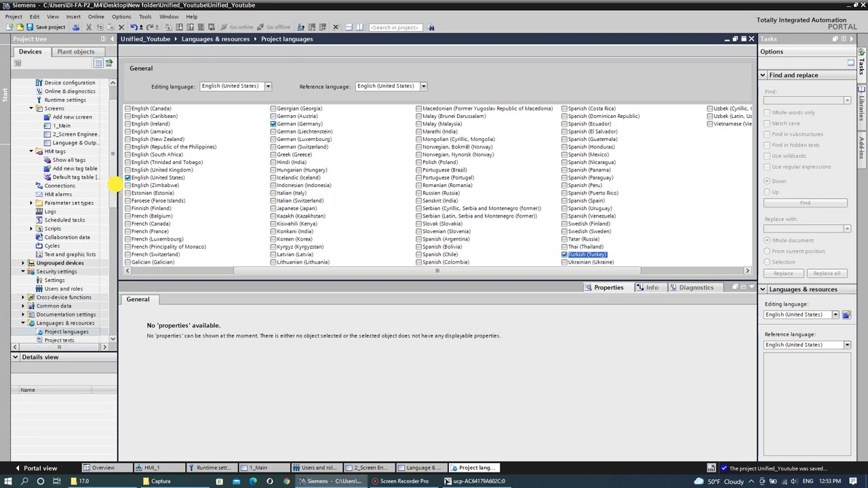Click the Print toolbar icon
The width and height of the screenshot is (868, 488).
tap(76, 27)
